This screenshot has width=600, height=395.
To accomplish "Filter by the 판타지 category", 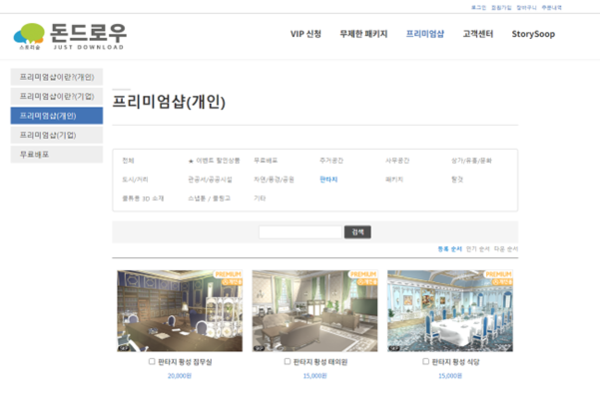I will [x=329, y=180].
